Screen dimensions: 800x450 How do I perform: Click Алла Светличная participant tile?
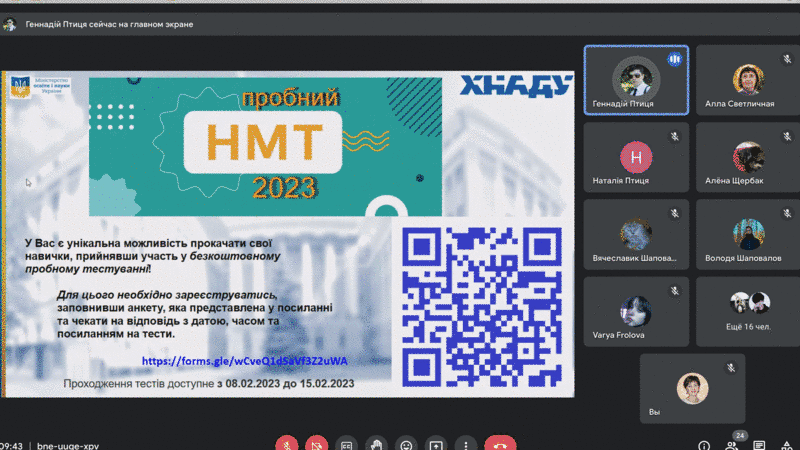[x=748, y=80]
